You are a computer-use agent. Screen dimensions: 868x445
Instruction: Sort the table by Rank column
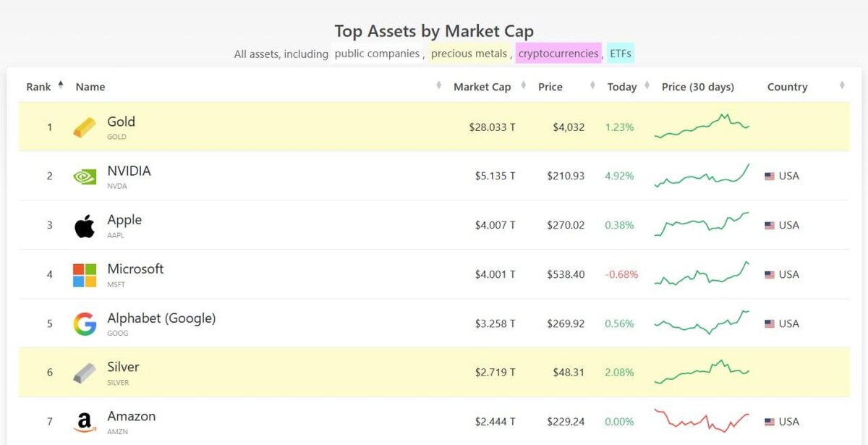[39, 87]
